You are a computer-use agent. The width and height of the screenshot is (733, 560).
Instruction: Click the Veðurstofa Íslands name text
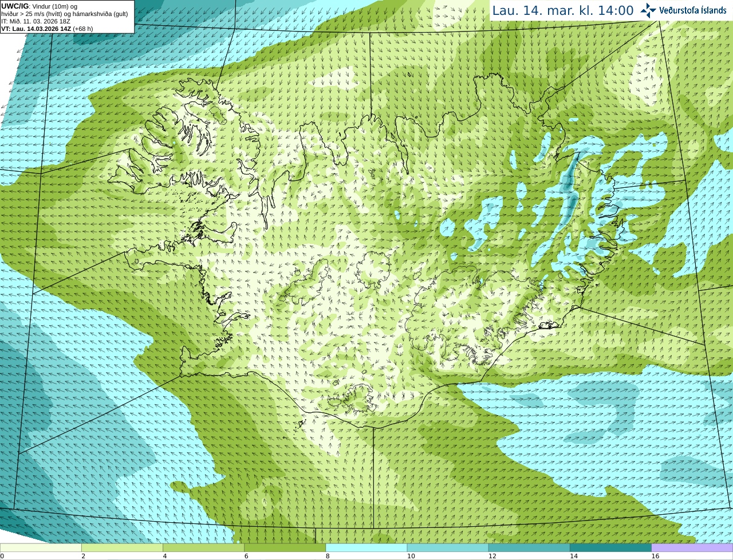692,10
